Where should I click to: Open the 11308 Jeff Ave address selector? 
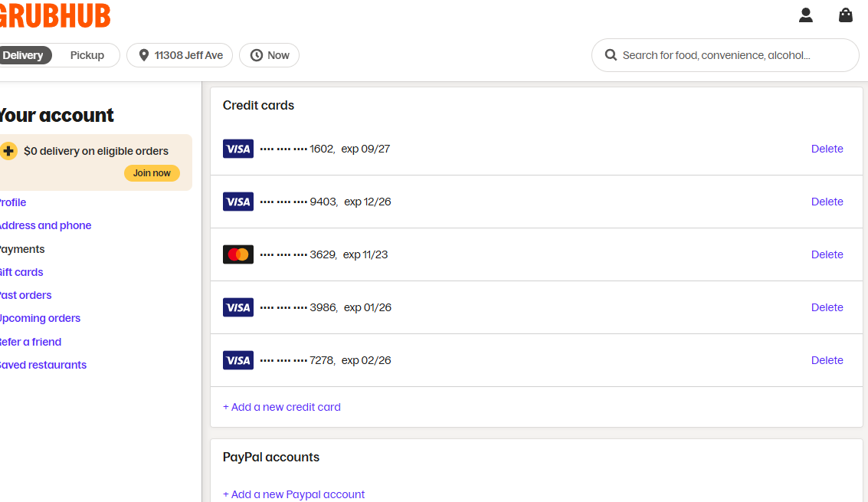179,55
